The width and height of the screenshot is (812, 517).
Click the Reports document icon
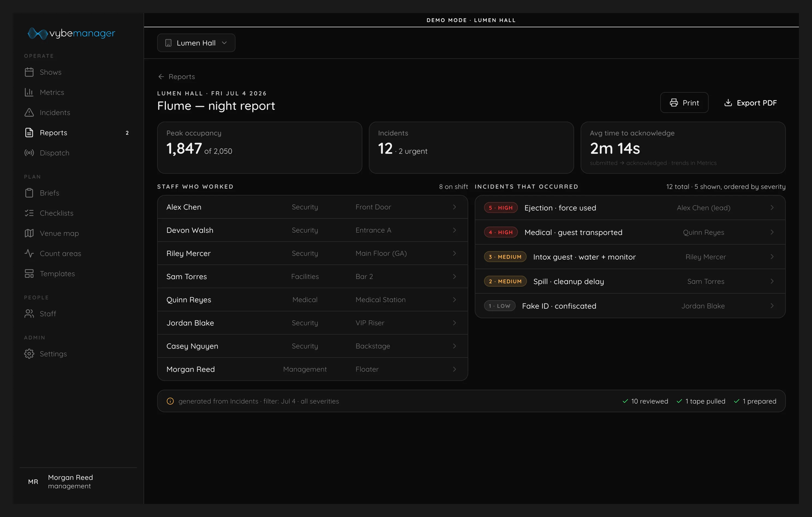point(29,133)
